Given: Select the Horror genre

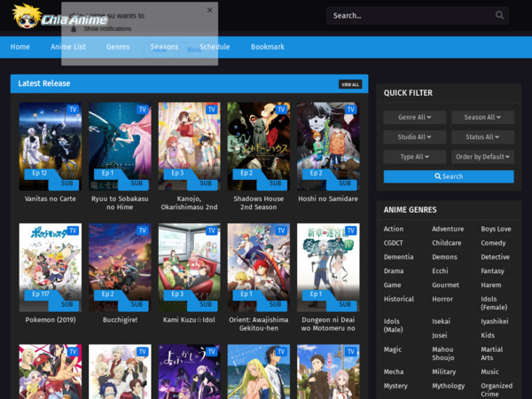Looking at the screenshot, I should pyautogui.click(x=442, y=299).
